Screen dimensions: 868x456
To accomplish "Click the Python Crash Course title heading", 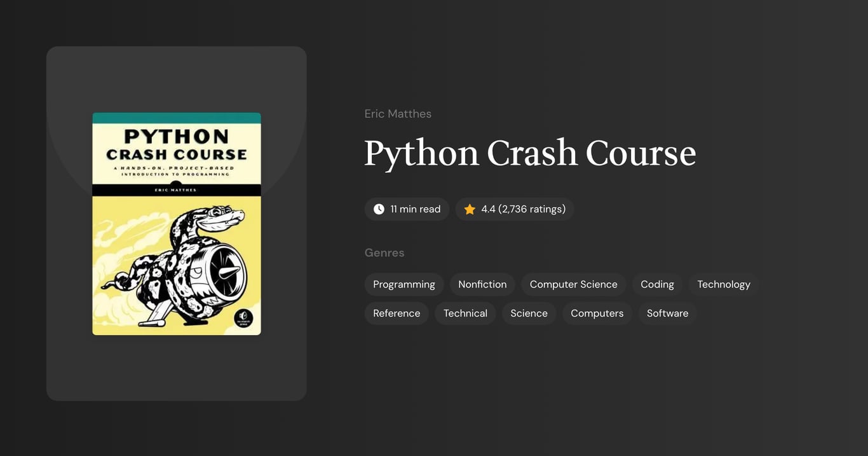I will click(x=529, y=153).
